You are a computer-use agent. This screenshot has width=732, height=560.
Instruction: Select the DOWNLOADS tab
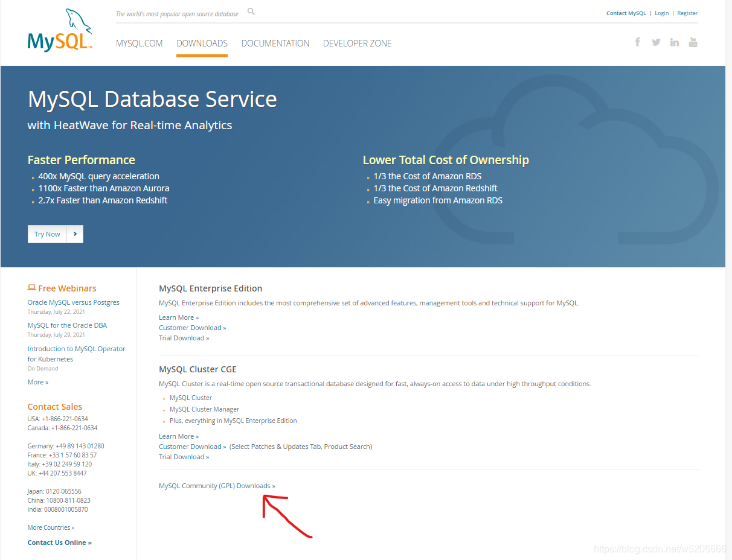(202, 43)
